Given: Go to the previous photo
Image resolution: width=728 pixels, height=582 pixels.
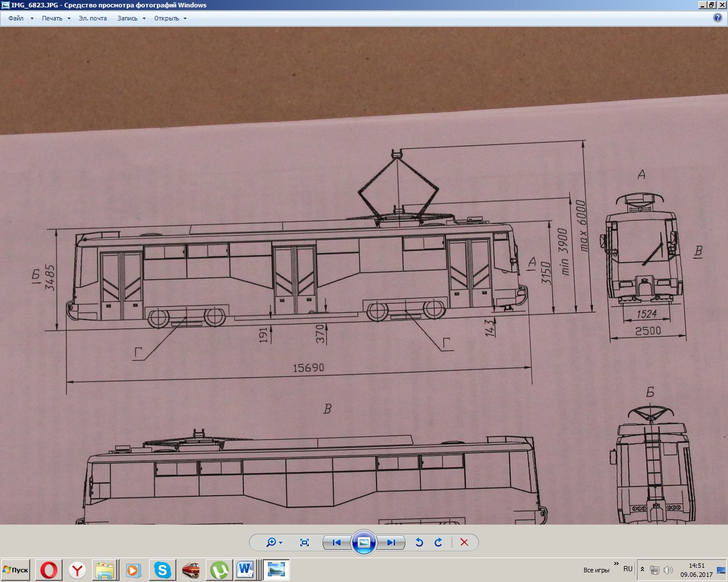Looking at the screenshot, I should 336,542.
